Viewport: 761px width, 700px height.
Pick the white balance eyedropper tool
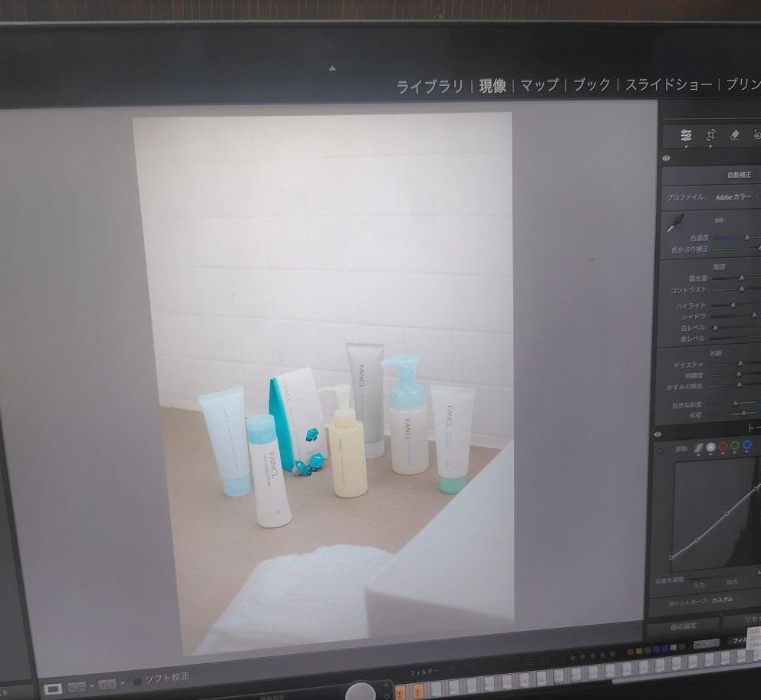674,224
